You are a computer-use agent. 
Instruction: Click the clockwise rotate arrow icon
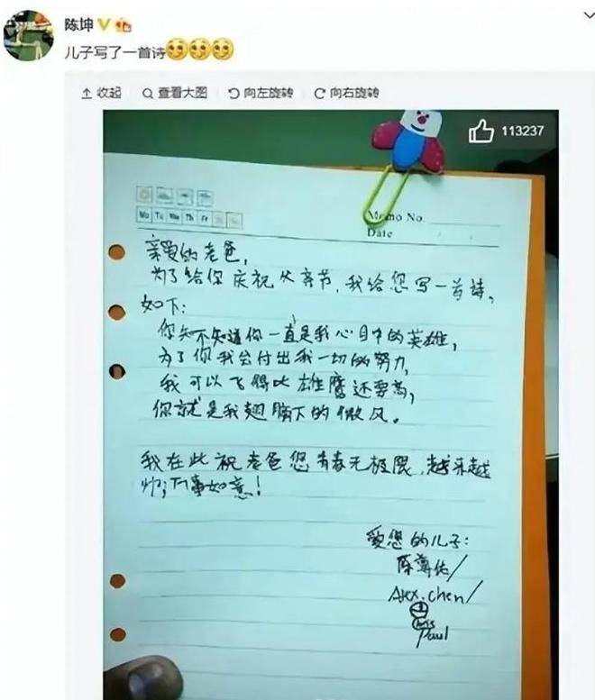point(319,94)
